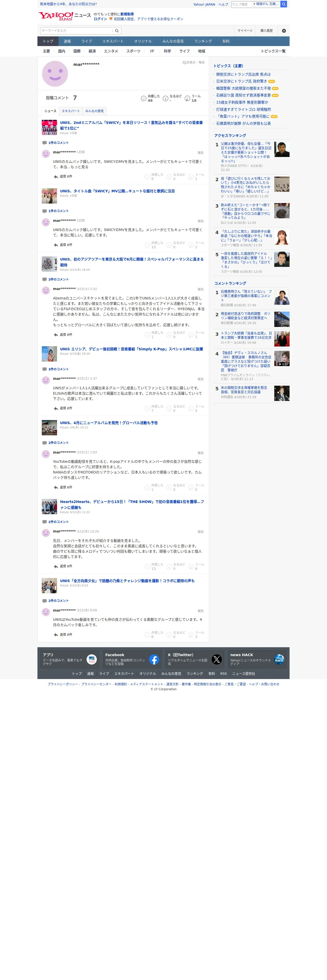Screen dimensions: 327x980
Task: Click into the ウェブ検索 input box
Action: (x=241, y=4)
